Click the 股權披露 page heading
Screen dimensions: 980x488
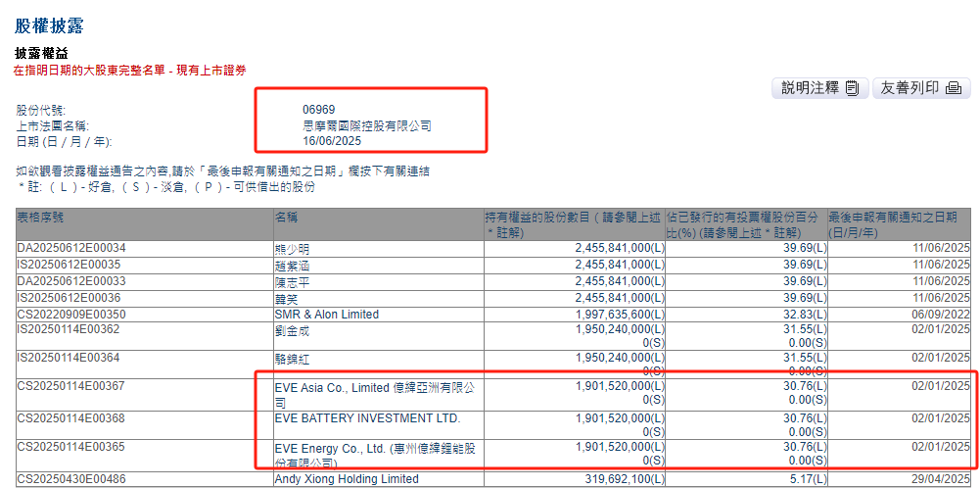coord(49,26)
